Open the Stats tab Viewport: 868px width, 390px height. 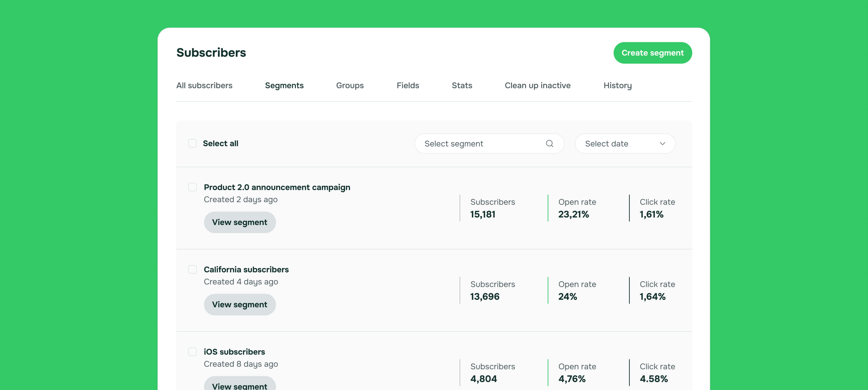point(462,85)
